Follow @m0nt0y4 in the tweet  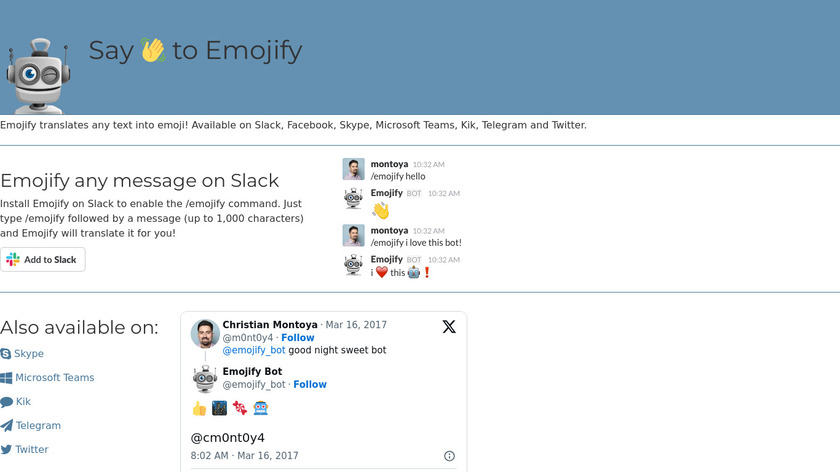click(298, 338)
